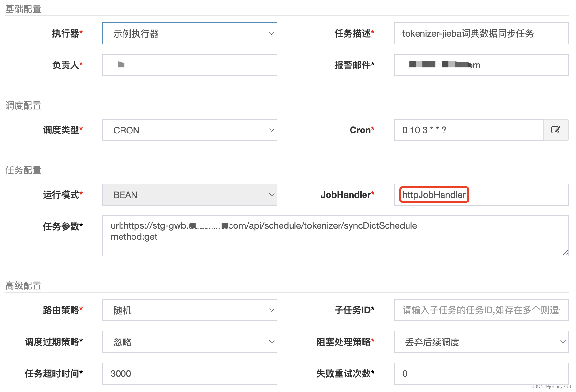
Task: Open the 调度类型 dropdown showing CRON
Action: click(190, 130)
